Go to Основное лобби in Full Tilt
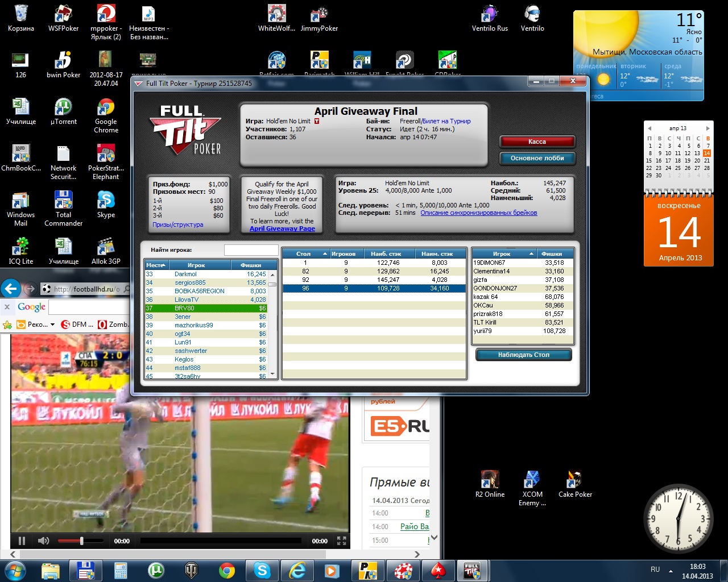 coord(537,158)
